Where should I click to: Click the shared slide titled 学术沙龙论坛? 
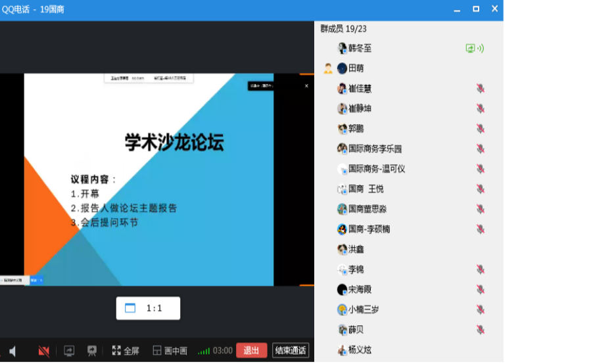point(149,179)
